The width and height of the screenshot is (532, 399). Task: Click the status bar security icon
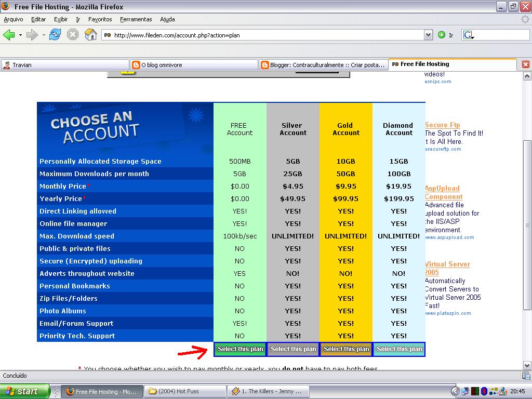[526, 375]
